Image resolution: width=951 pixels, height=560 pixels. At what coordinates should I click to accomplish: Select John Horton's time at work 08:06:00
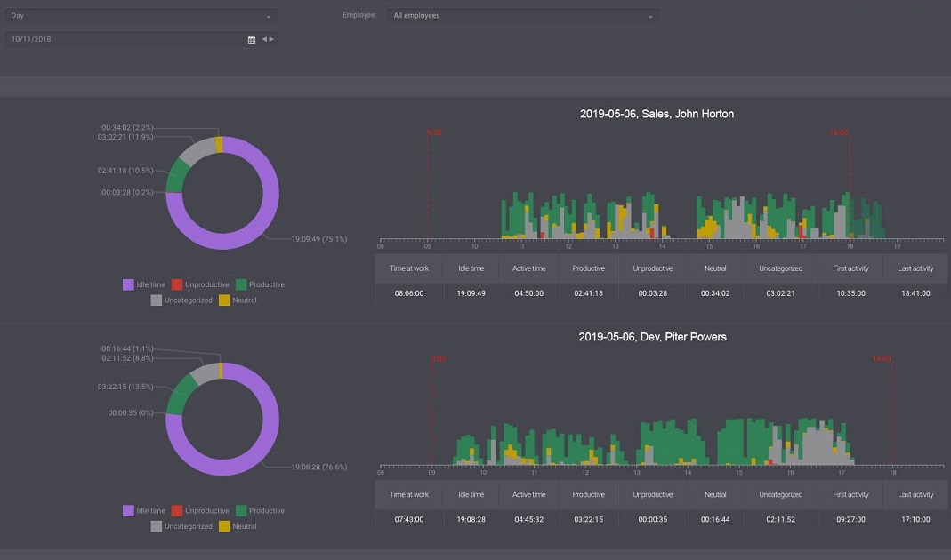409,293
